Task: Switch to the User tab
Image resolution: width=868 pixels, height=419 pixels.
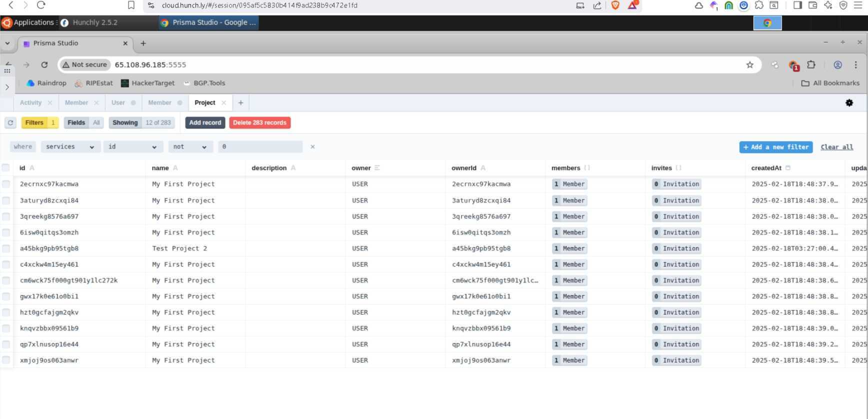Action: click(x=118, y=103)
